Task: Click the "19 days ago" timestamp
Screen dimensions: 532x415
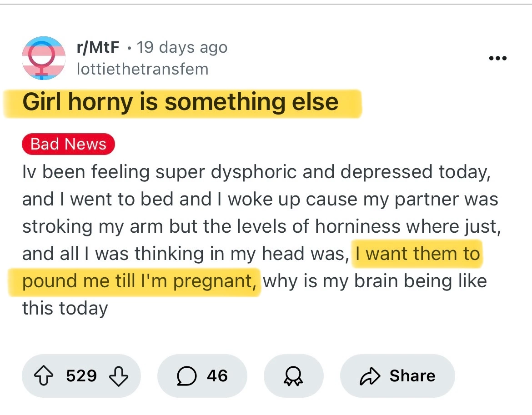Action: click(182, 47)
